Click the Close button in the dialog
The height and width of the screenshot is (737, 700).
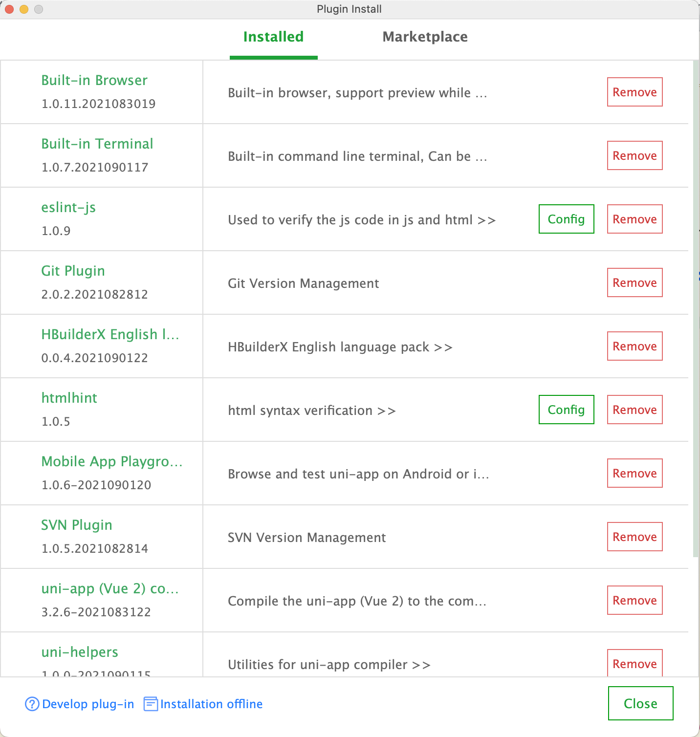pos(640,703)
